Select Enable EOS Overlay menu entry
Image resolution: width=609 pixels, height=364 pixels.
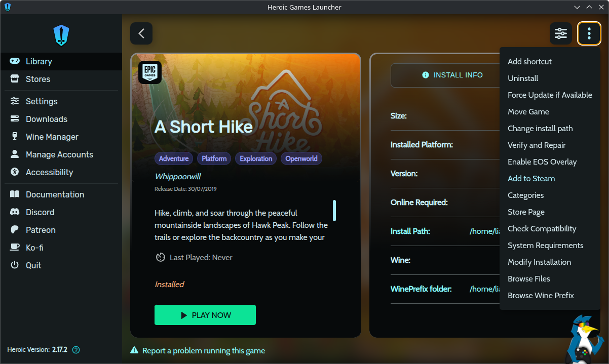542,162
